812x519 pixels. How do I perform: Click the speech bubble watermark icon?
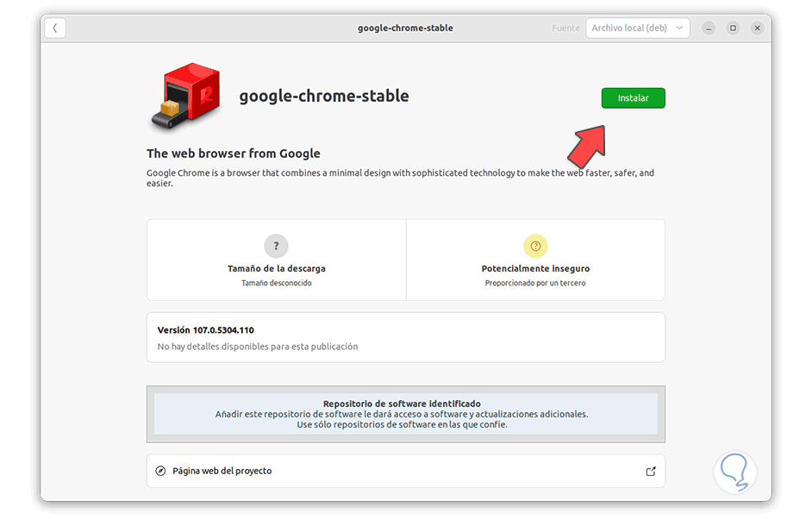[734, 472]
